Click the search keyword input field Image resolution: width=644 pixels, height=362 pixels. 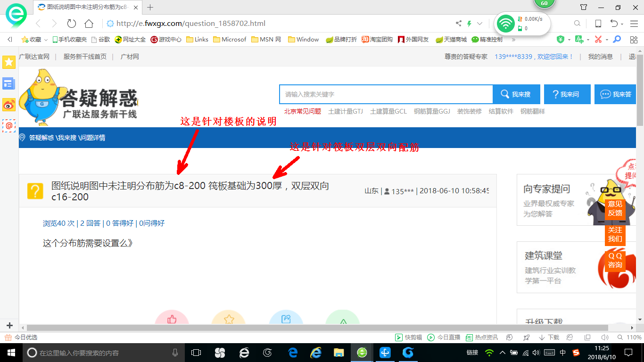coord(386,94)
